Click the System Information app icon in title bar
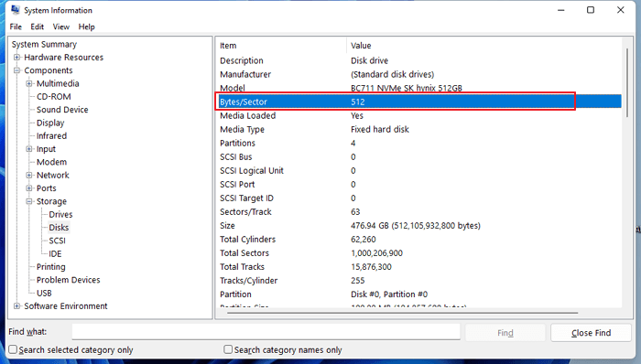Image resolution: width=641 pixels, height=364 pixels. point(16,10)
